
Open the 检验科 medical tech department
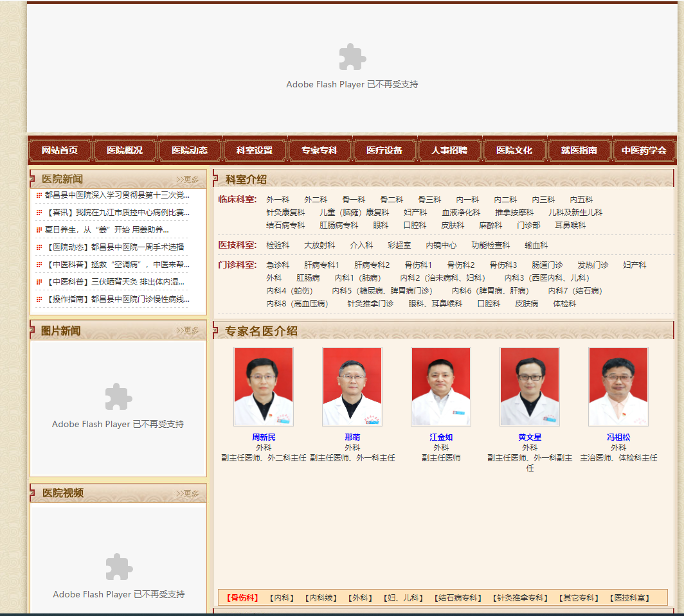click(278, 245)
